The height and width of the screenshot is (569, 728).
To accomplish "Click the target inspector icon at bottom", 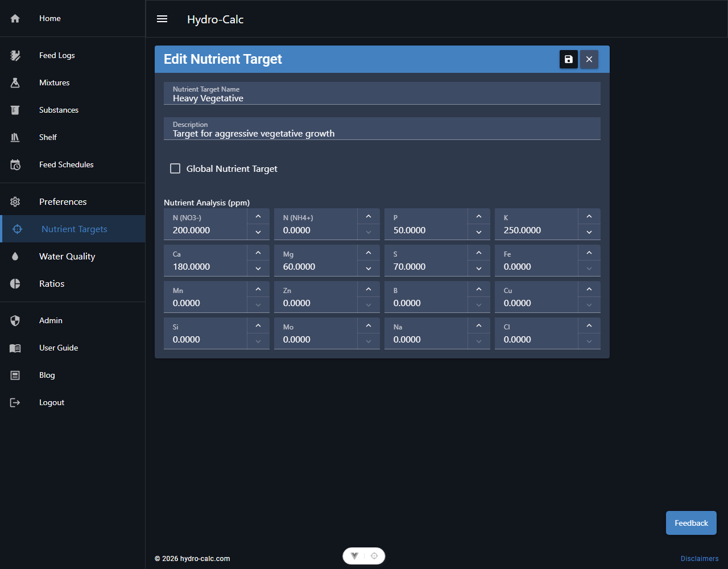I will tap(374, 556).
